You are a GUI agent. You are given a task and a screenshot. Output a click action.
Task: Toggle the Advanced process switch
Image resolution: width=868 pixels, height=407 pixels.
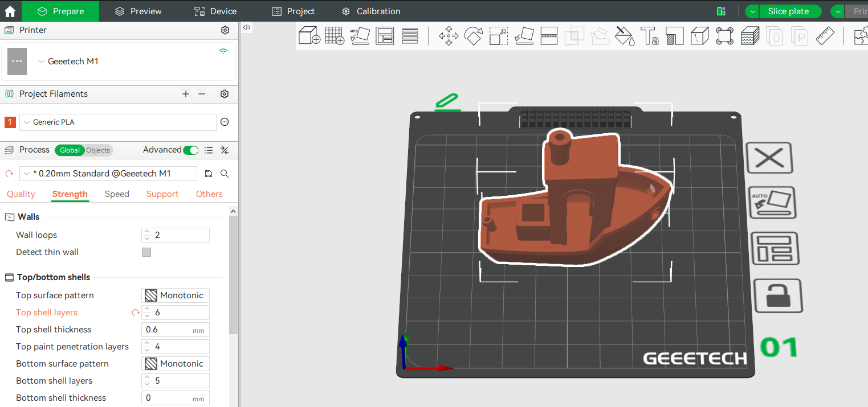point(190,150)
